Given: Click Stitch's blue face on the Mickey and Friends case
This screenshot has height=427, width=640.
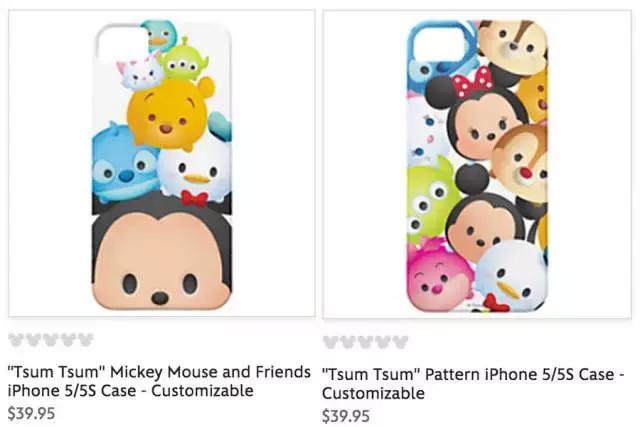Looking at the screenshot, I should click(x=122, y=163).
